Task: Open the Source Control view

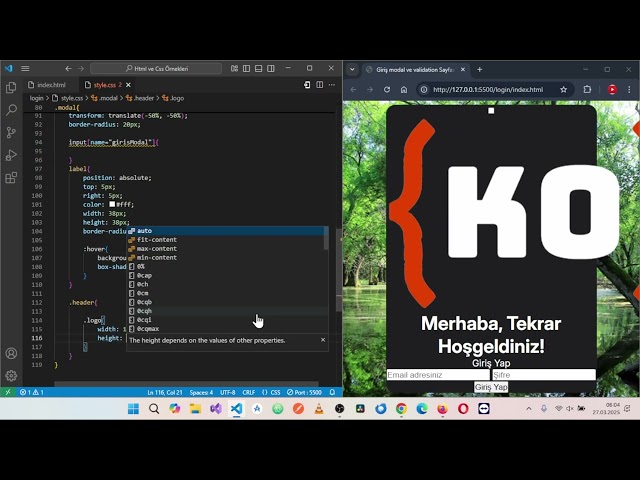Action: [x=11, y=133]
